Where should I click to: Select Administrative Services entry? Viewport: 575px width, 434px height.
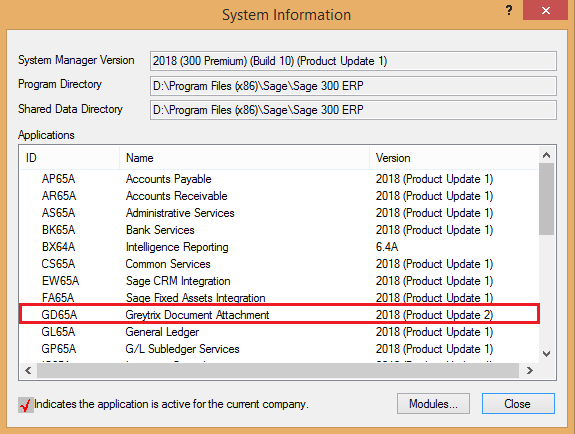[x=180, y=213]
